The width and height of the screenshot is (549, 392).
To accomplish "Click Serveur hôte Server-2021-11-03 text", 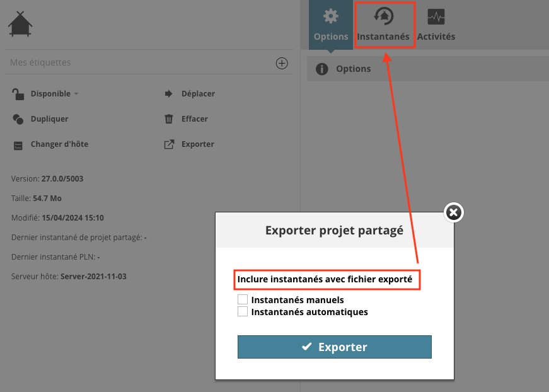I will point(69,277).
